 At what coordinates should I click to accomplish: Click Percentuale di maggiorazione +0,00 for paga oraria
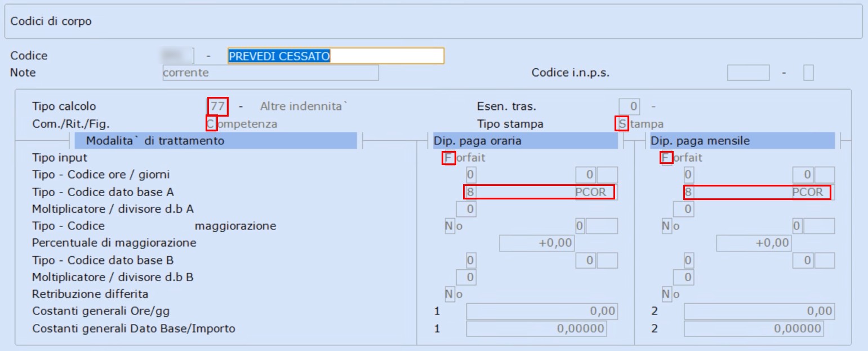(537, 243)
